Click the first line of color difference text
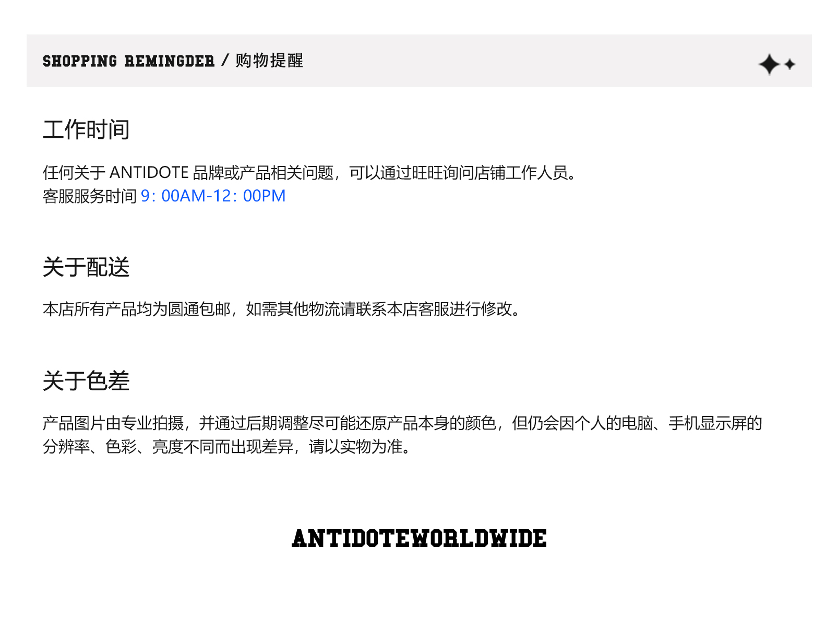Viewport: 838px width, 644px height. [x=402, y=423]
